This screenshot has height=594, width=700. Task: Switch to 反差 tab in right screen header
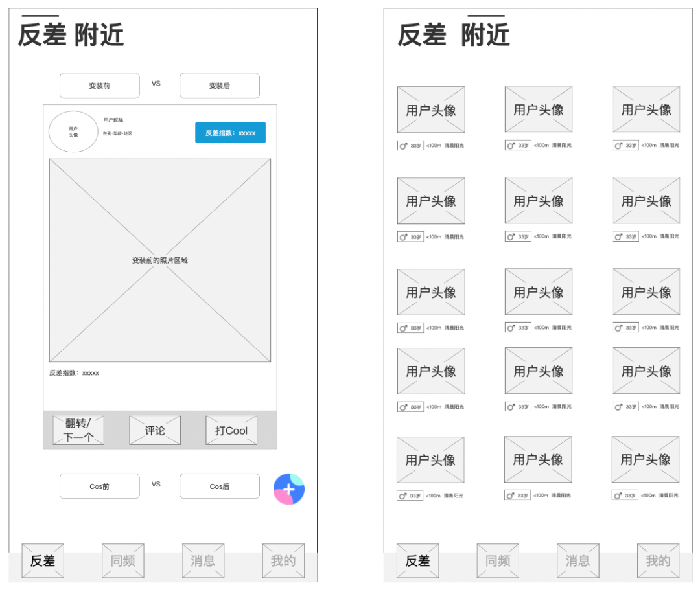(x=422, y=35)
